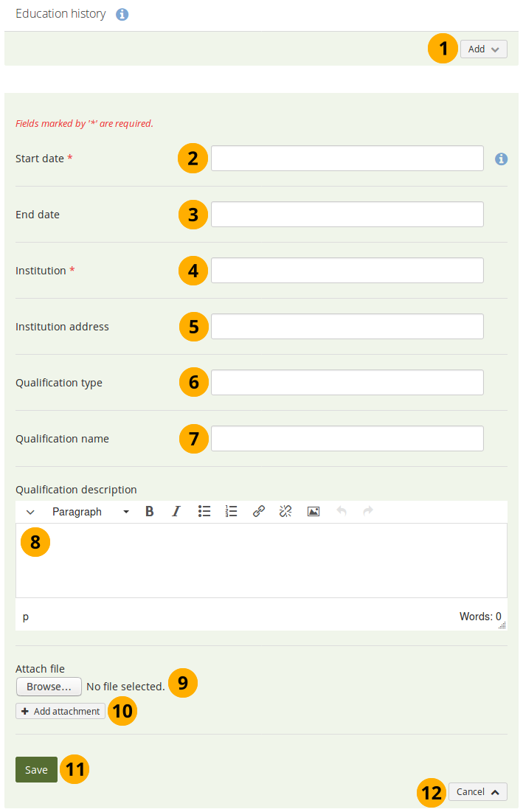This screenshot has width=523, height=812.
Task: Click the remove link icon
Action: click(x=286, y=512)
